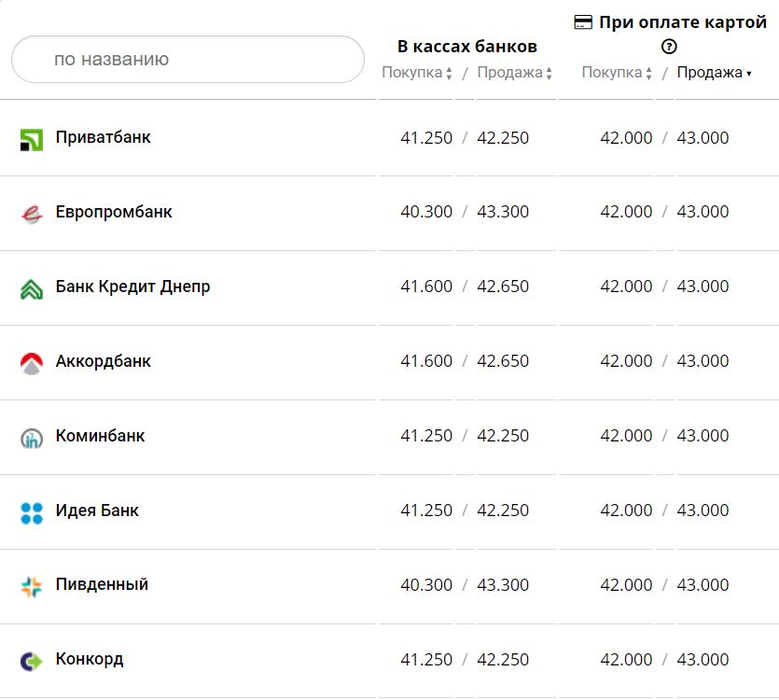The image size is (779, 700).
Task: Sort by bank cash desk Продажа rate
Action: tap(514, 73)
